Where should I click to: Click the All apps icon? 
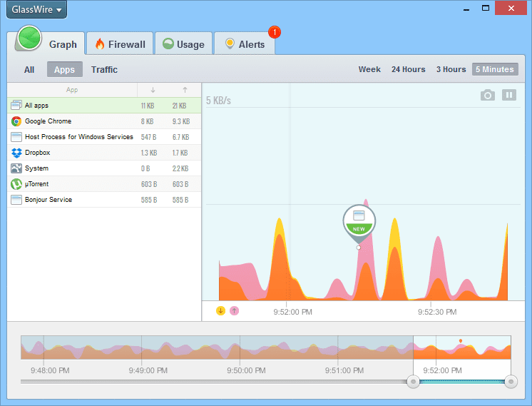pos(16,105)
